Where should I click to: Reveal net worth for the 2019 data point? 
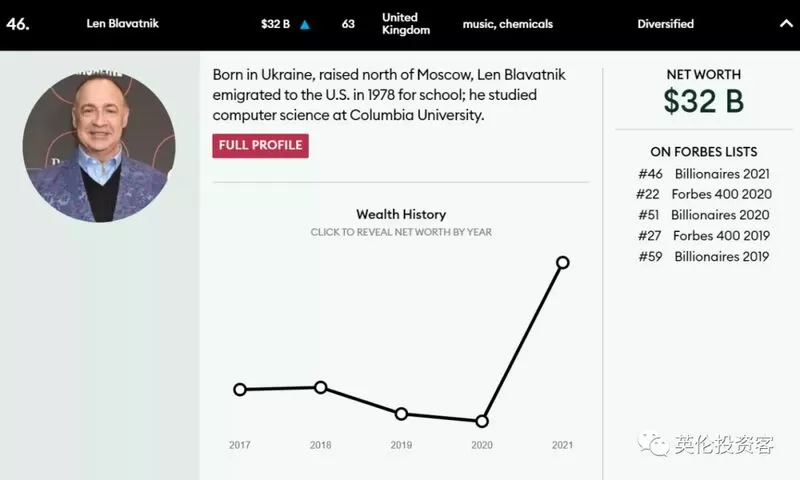[402, 414]
